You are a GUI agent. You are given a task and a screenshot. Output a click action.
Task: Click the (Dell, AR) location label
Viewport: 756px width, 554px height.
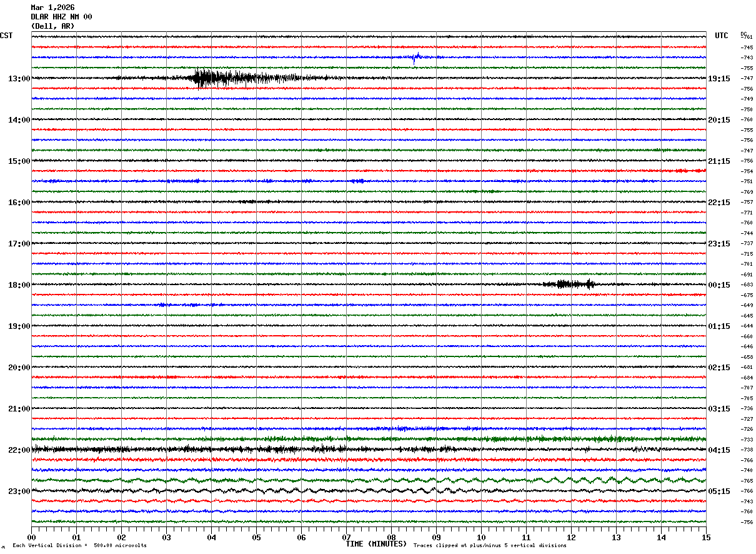pyautogui.click(x=52, y=26)
